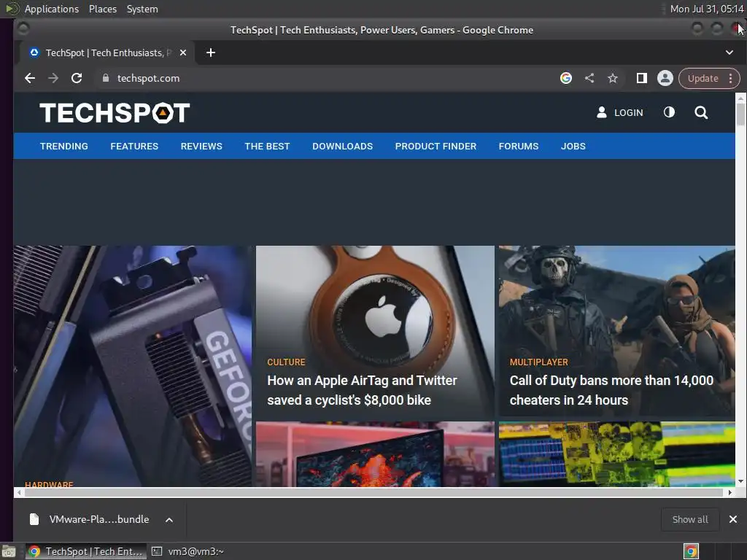Click the Chrome tray icon in bottom panel
The width and height of the screenshot is (747, 560).
(x=691, y=551)
